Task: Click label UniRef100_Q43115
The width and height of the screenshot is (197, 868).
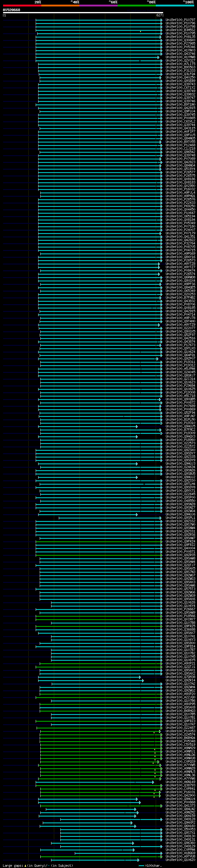Action: [180, 128]
